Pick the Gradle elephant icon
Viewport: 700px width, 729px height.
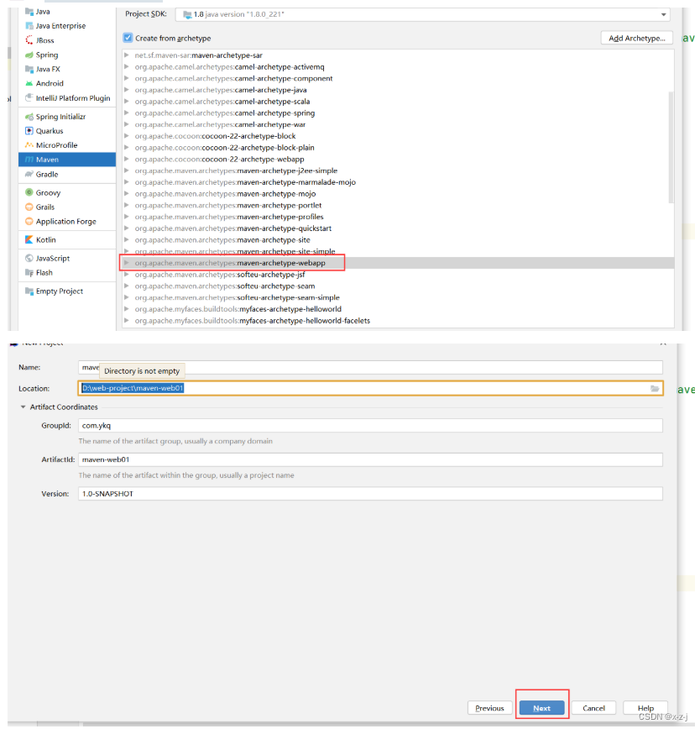click(29, 175)
